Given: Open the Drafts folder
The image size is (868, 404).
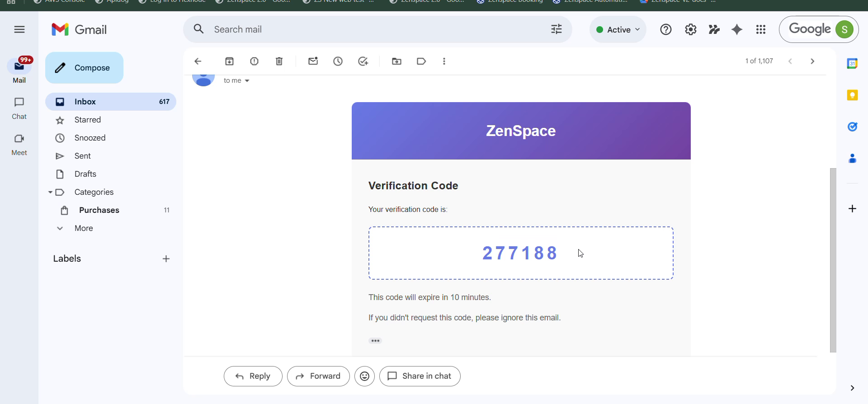Looking at the screenshot, I should tap(111, 174).
